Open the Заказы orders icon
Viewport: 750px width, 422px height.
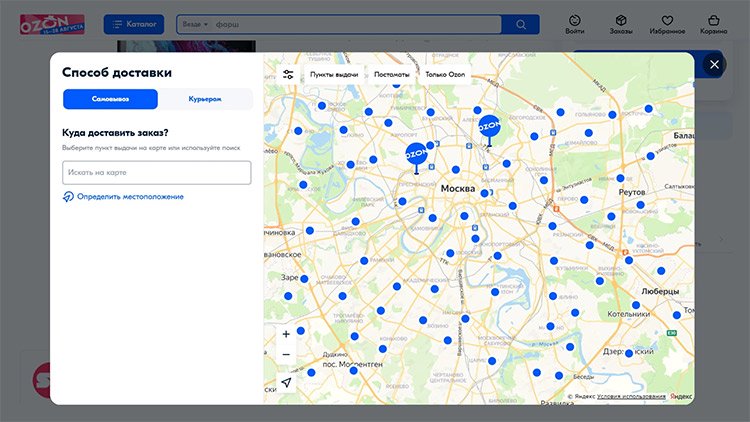pyautogui.click(x=621, y=24)
